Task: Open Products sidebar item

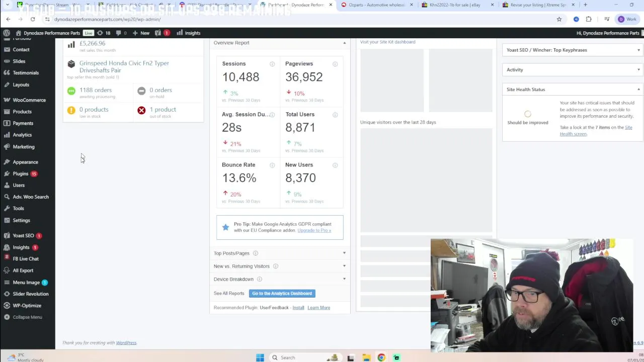Action: pos(22,112)
